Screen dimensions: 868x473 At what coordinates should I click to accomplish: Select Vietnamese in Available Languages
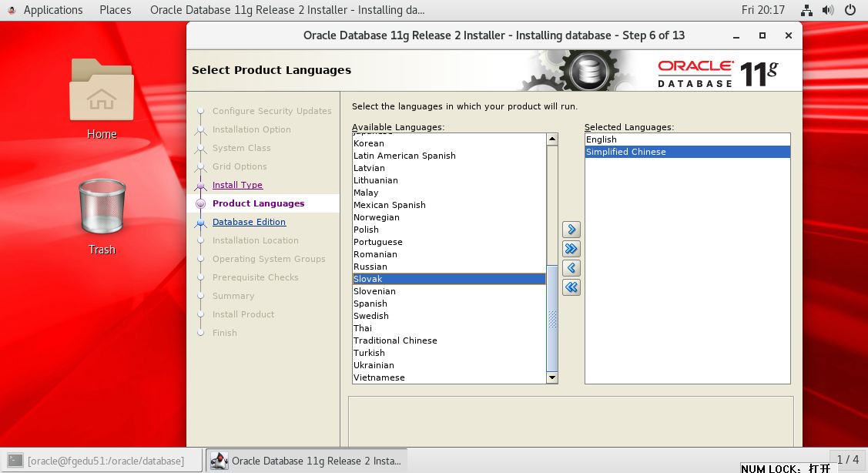coord(449,377)
